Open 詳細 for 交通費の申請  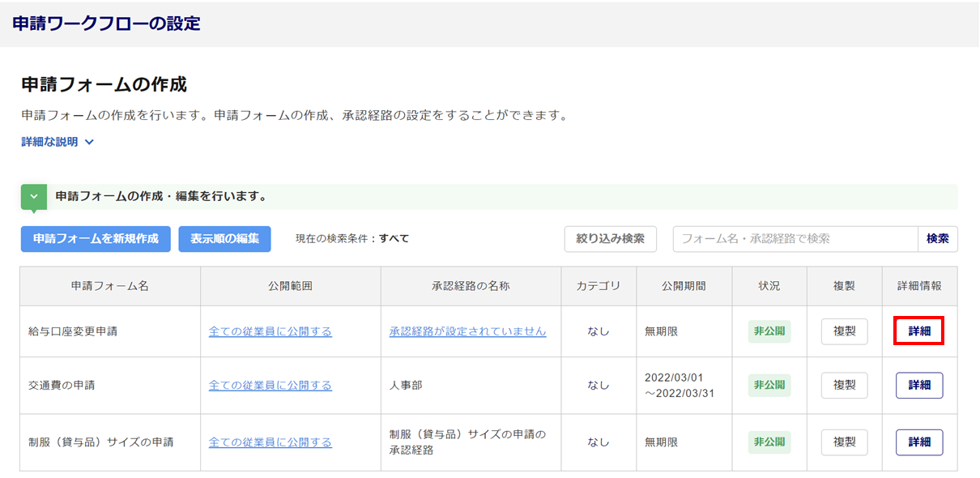click(x=919, y=386)
